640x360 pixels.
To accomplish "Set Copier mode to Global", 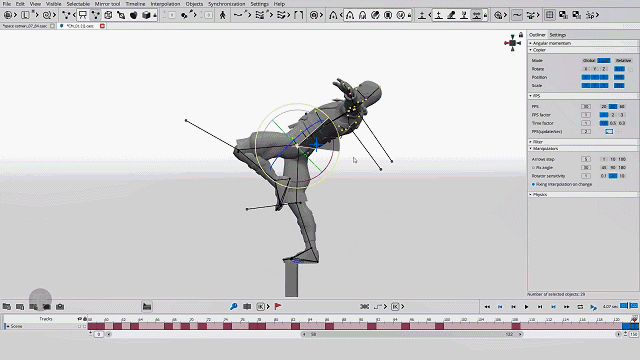I will [x=589, y=60].
